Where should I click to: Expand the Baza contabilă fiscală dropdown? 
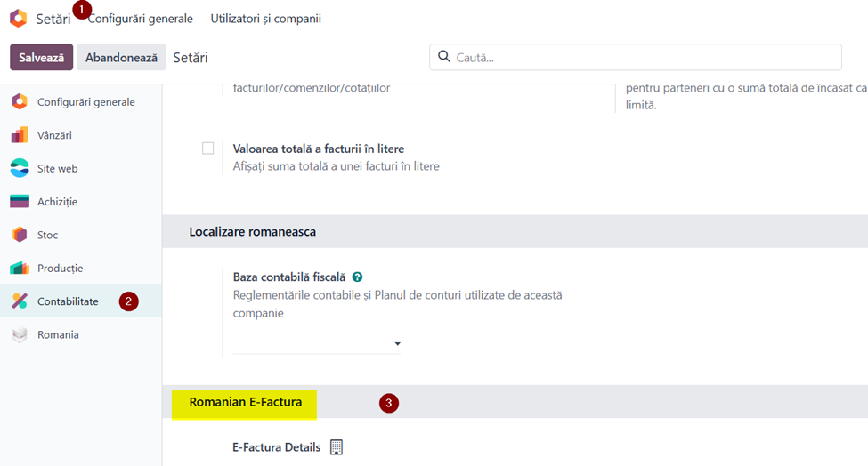pos(317,344)
